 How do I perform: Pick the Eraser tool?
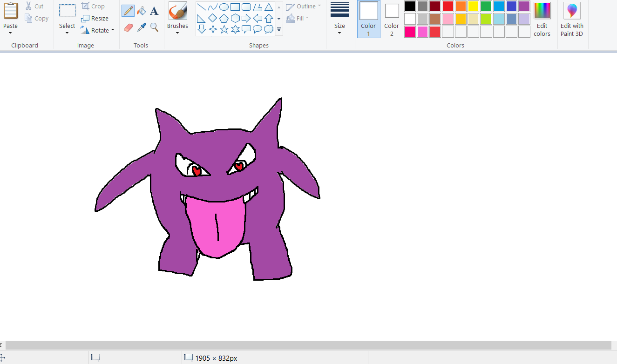pyautogui.click(x=129, y=27)
